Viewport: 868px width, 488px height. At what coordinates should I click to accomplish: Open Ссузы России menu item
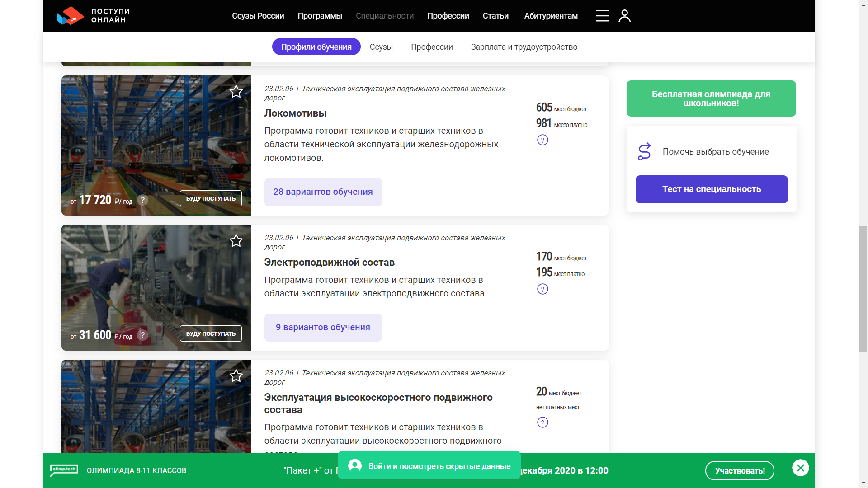[258, 16]
